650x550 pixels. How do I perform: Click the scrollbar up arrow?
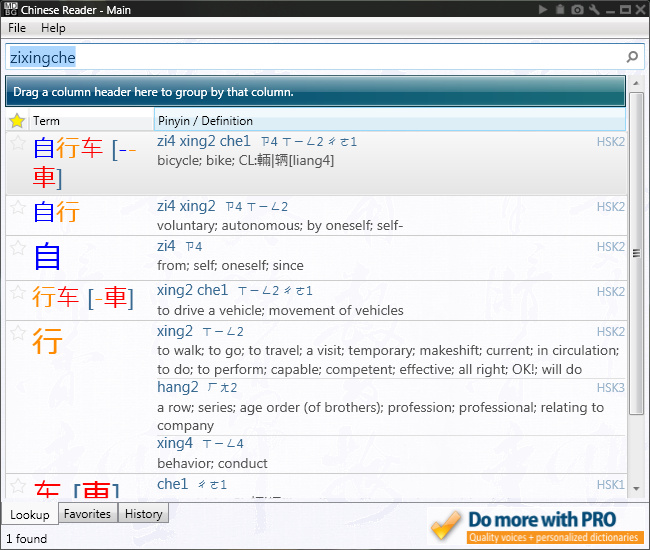(x=636, y=83)
